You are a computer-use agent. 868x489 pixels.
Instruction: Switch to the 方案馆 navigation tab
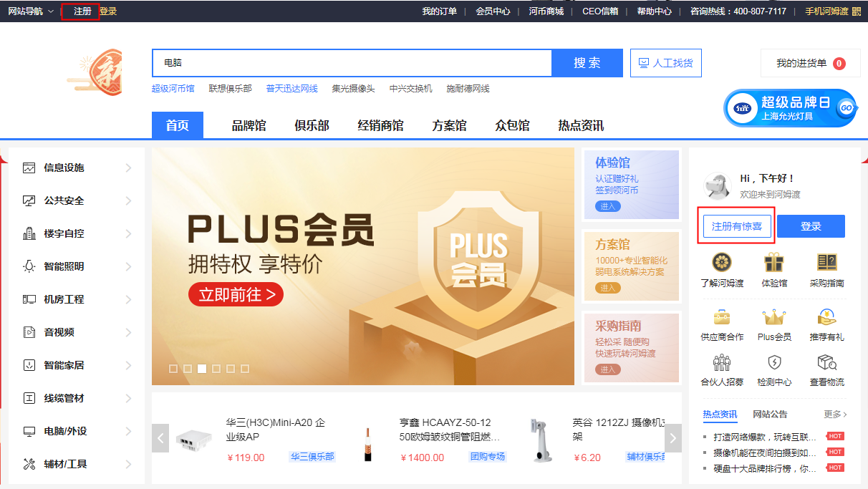[x=449, y=126]
